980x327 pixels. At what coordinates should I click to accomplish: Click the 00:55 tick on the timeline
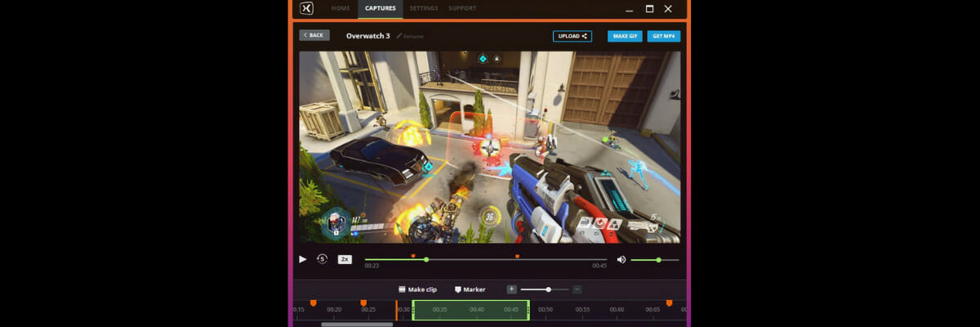582,310
